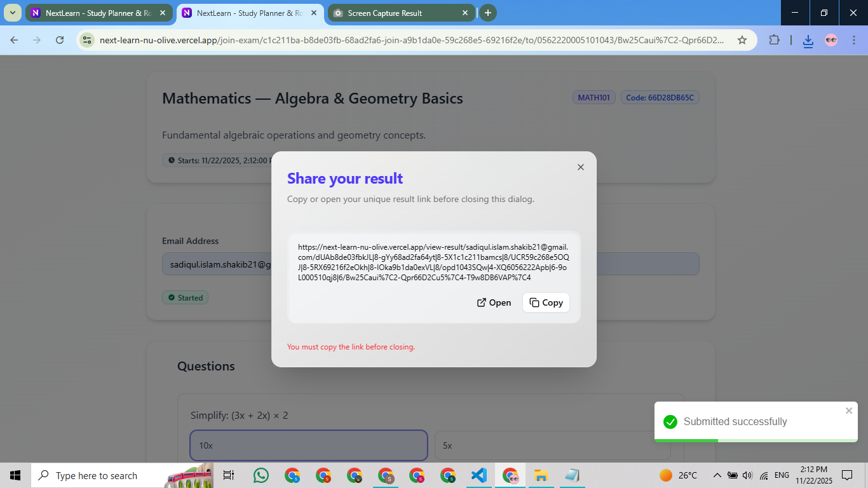Reload the current page
868x488 pixels.
(x=60, y=40)
